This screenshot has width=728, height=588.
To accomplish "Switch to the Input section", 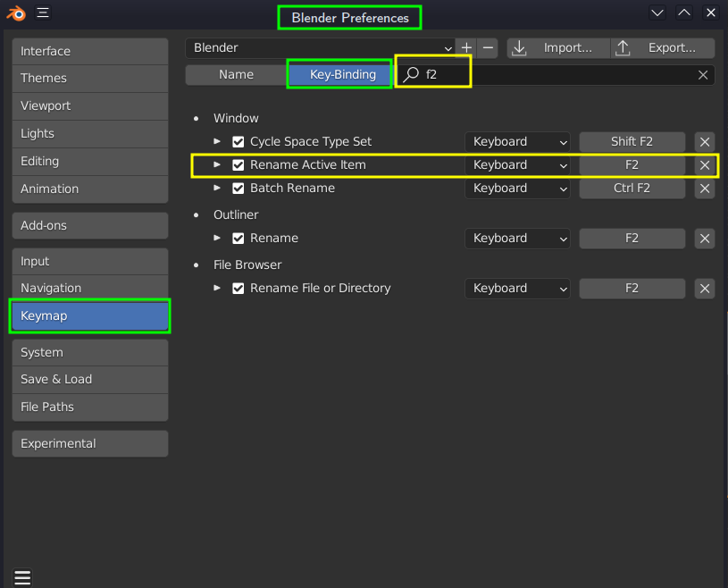I will 90,262.
